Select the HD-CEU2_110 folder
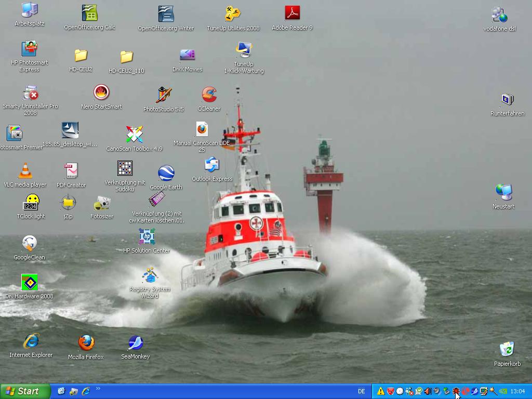 (126, 57)
